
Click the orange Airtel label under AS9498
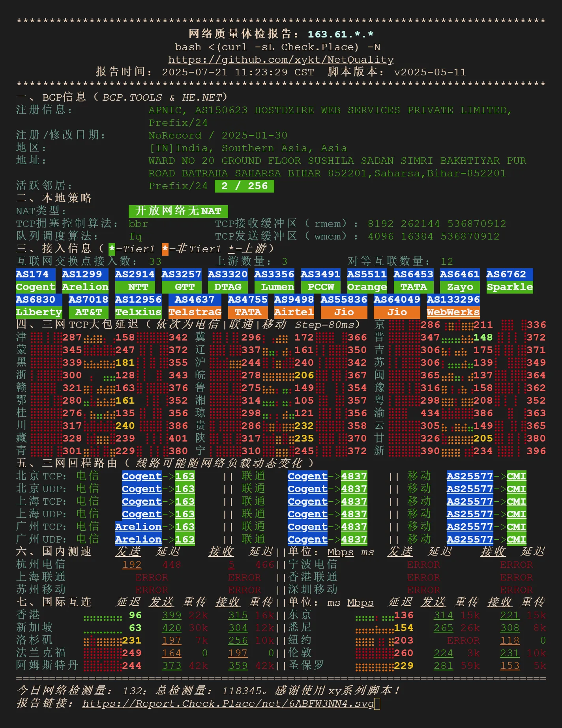click(294, 312)
